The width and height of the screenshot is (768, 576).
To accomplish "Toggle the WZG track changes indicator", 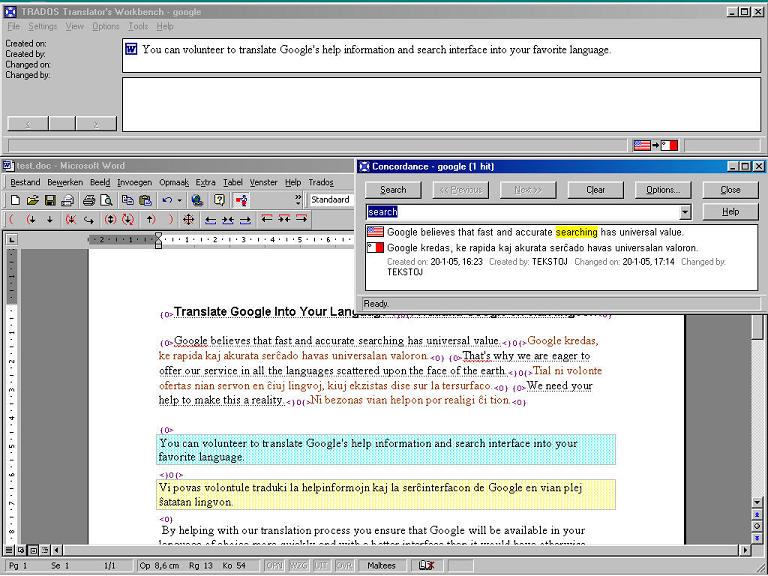I will (297, 566).
